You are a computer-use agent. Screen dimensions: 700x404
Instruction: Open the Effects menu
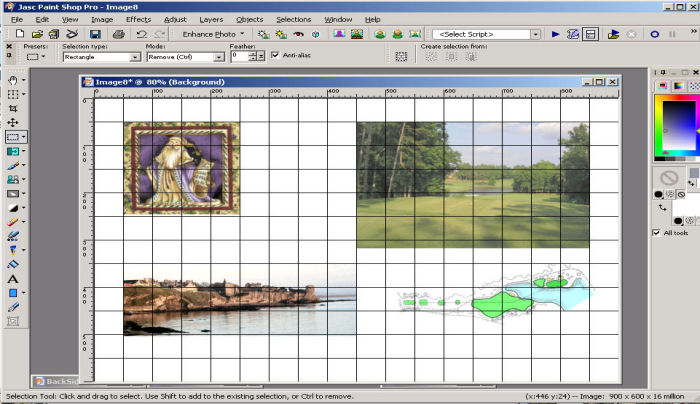click(x=138, y=19)
